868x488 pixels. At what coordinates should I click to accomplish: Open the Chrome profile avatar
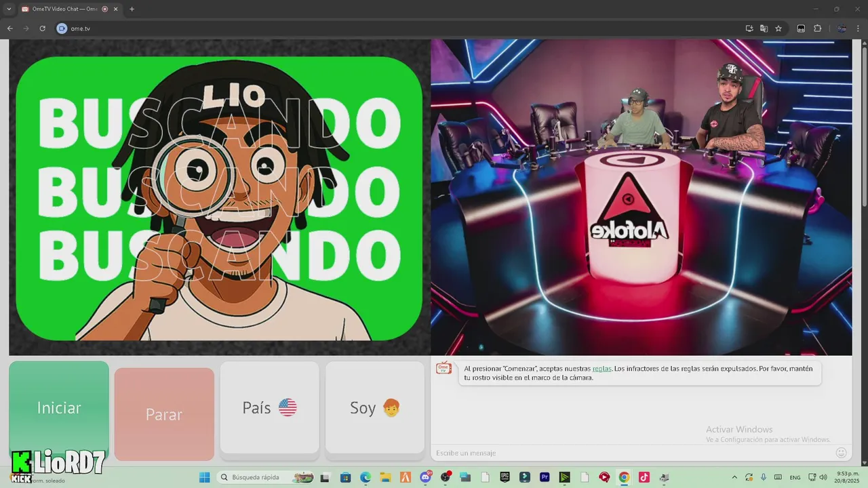pyautogui.click(x=842, y=28)
